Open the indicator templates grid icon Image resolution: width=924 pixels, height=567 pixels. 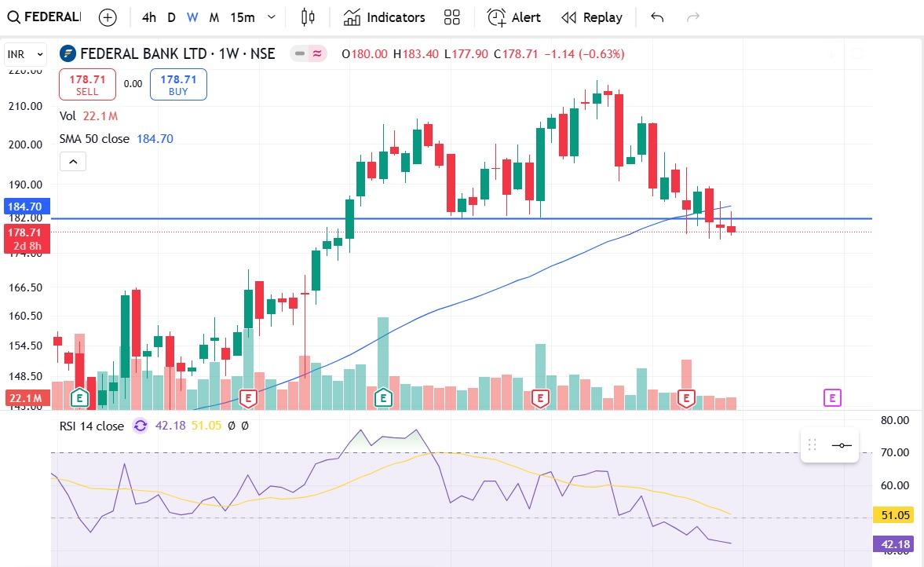pos(452,18)
